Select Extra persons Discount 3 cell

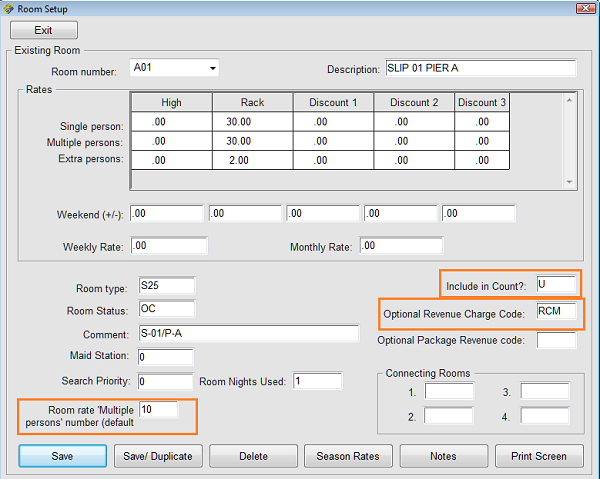click(482, 160)
